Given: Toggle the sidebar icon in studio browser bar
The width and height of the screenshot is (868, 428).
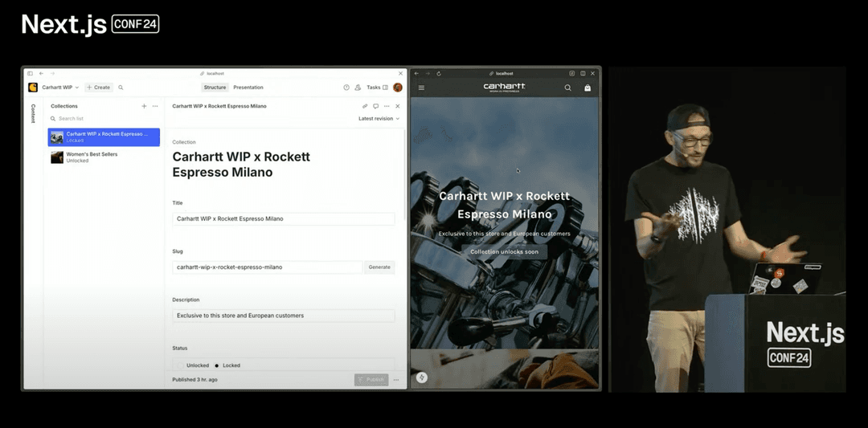Looking at the screenshot, I should (x=30, y=73).
